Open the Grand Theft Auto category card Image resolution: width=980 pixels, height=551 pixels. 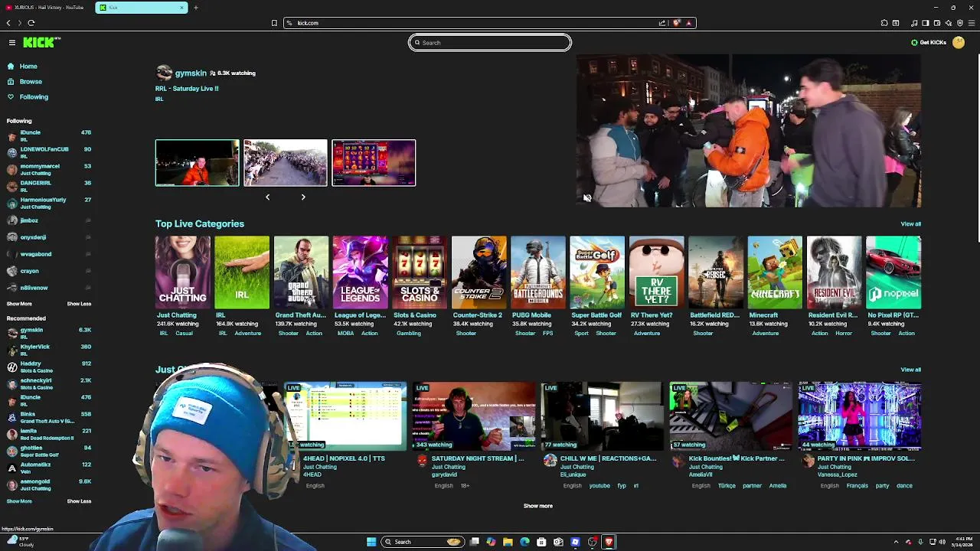[302, 272]
